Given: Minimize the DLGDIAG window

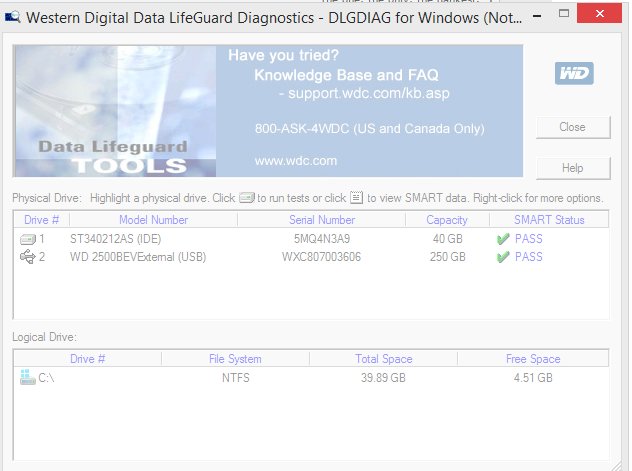Looking at the screenshot, I should pyautogui.click(x=537, y=16).
